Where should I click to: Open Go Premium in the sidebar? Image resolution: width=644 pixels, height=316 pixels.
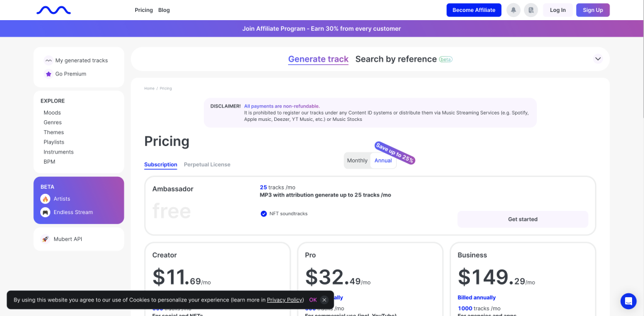coord(70,74)
